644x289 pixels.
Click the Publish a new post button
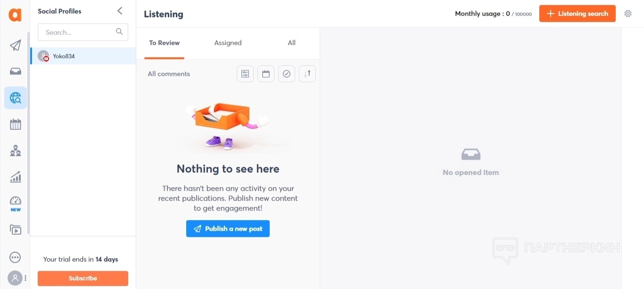228,229
